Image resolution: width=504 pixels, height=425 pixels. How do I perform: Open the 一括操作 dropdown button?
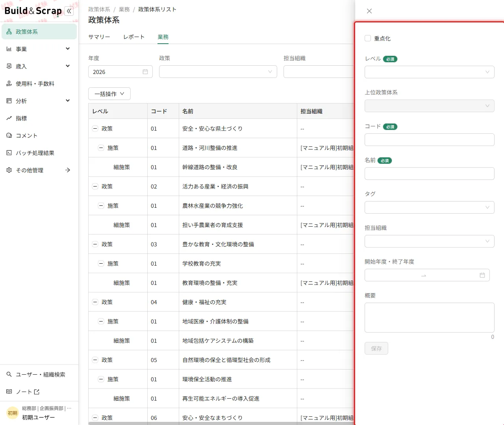click(x=109, y=94)
